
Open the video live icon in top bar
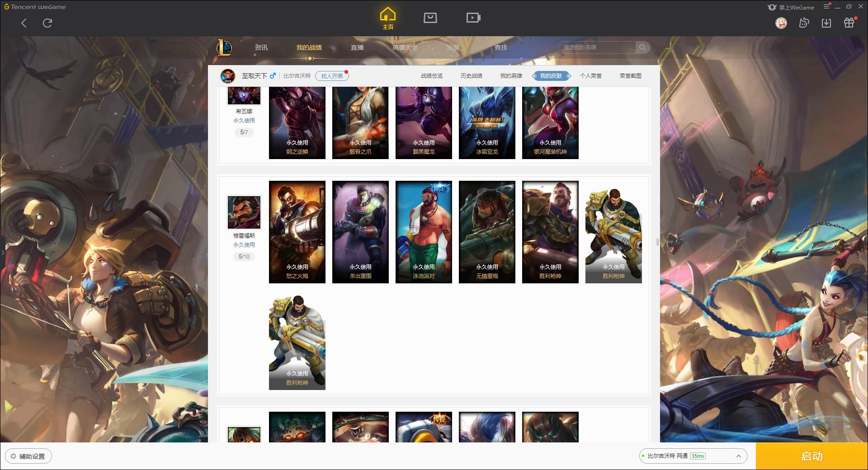click(x=473, y=18)
